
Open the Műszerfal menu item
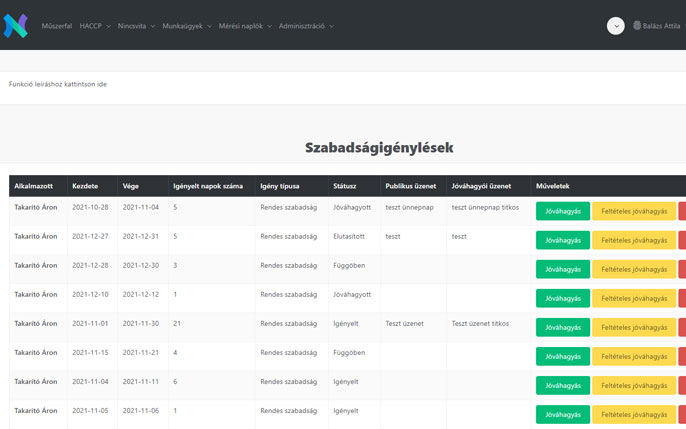pos(56,26)
